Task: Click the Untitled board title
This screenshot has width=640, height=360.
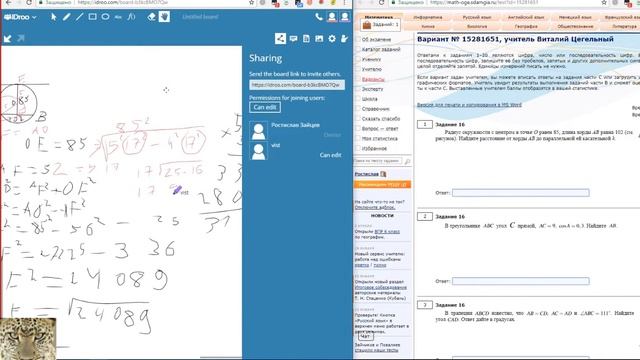Action: click(x=200, y=17)
